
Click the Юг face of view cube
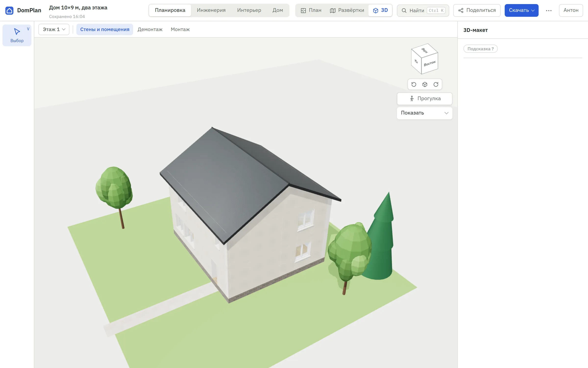pos(416,62)
